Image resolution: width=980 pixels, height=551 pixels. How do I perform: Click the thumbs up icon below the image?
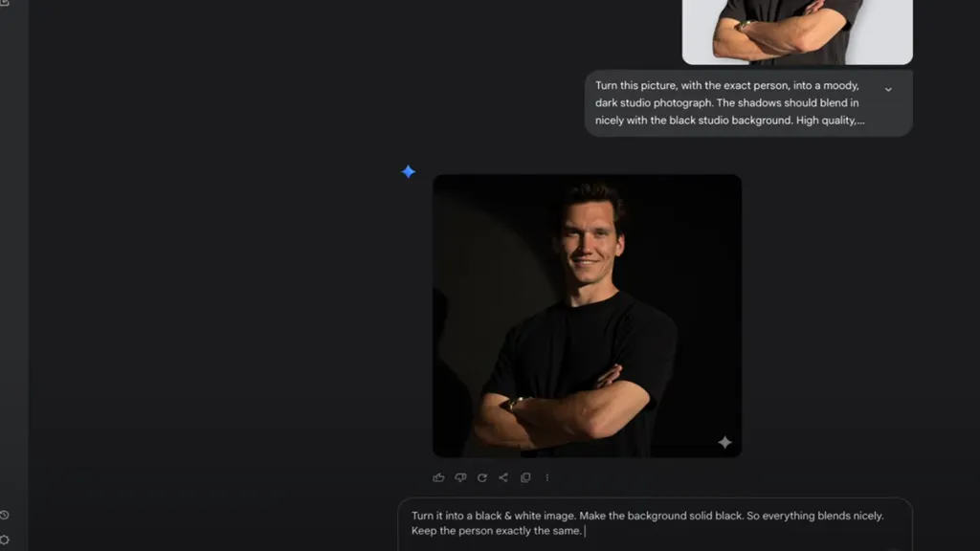pos(438,477)
